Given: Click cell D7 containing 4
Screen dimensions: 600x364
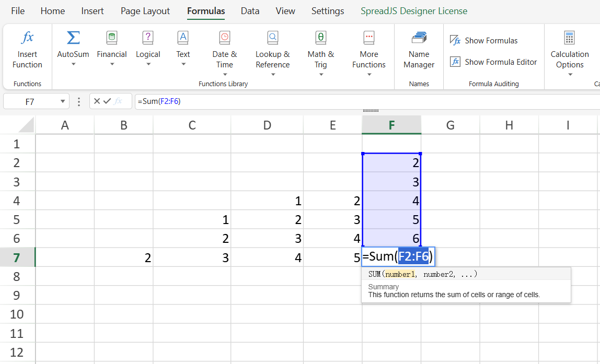Looking at the screenshot, I should 267,257.
